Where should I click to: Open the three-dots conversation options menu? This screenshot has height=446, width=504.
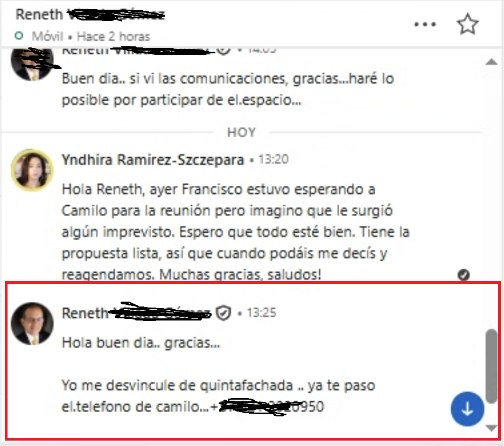click(x=425, y=24)
